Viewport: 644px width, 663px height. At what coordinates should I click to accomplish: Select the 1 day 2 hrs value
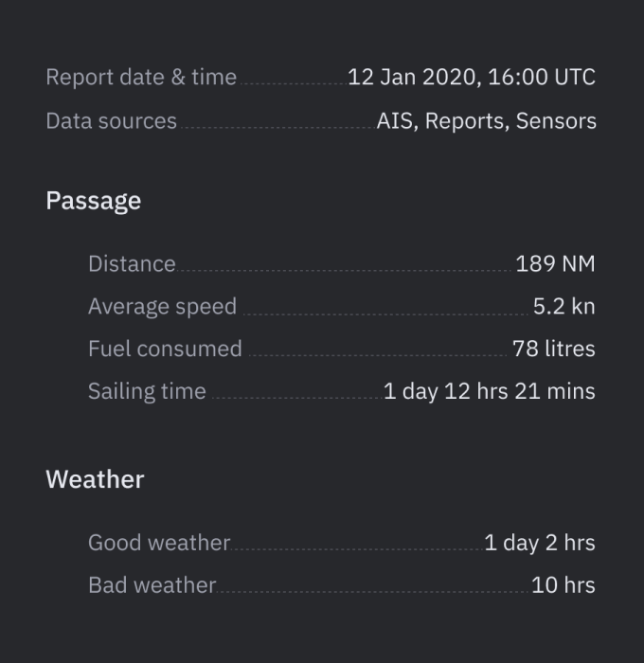point(540,543)
